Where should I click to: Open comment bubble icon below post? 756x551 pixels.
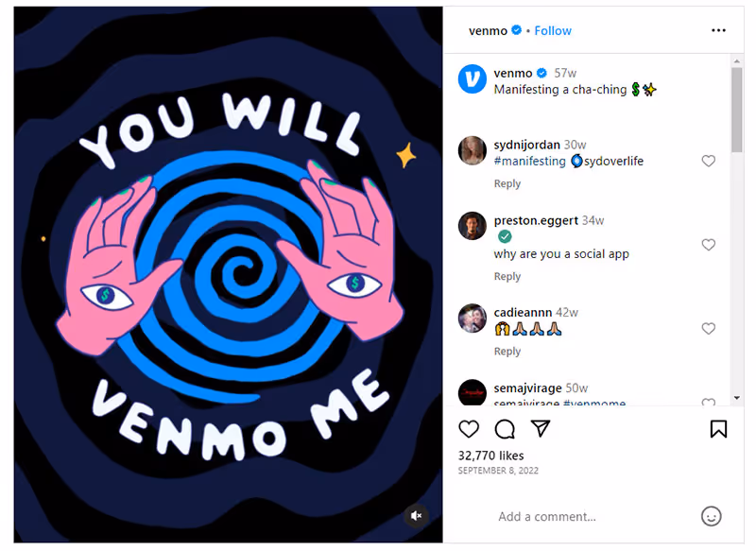pos(505,428)
